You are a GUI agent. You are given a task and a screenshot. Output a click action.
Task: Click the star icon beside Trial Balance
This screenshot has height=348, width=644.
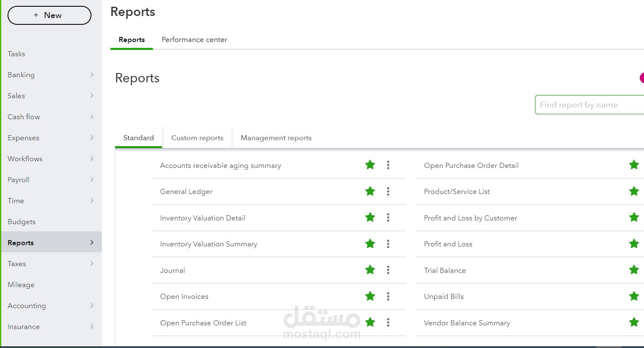click(634, 270)
